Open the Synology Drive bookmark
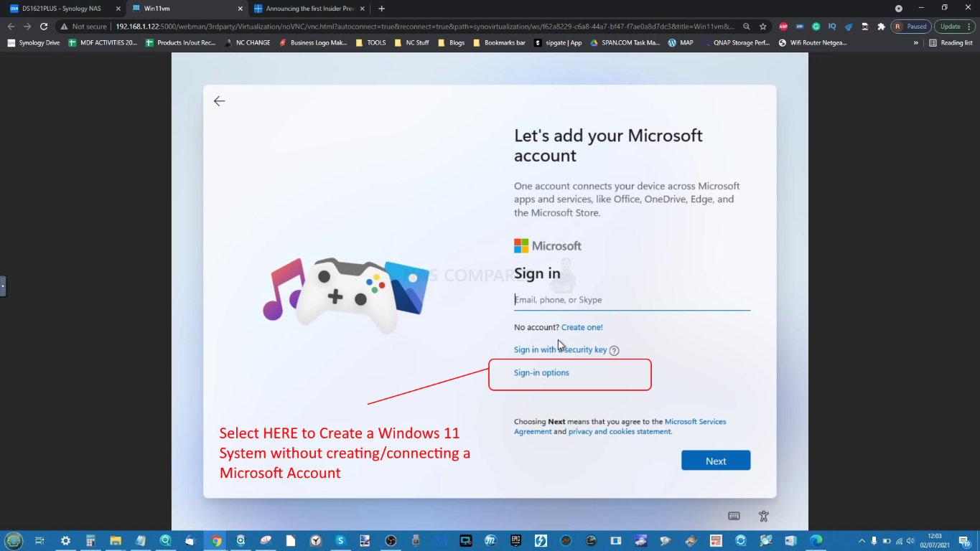 tap(34, 43)
